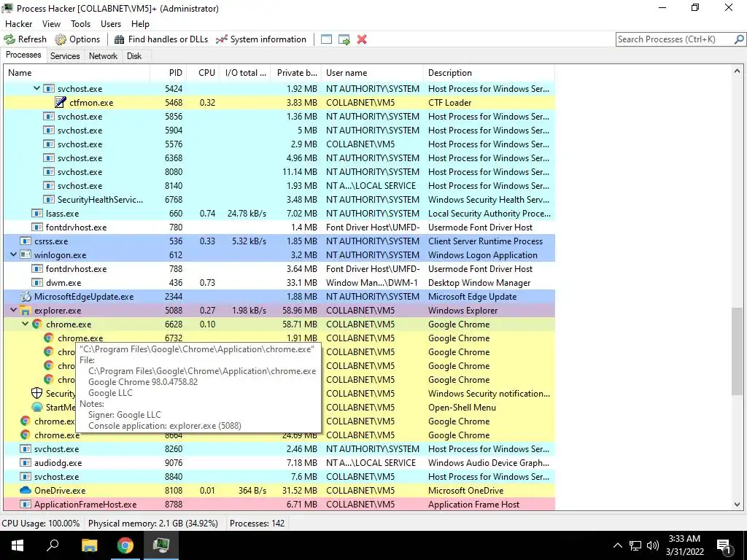Screen dimensions: 747x560
Task: Click the lsass.exe process icon
Action: click(36, 214)
